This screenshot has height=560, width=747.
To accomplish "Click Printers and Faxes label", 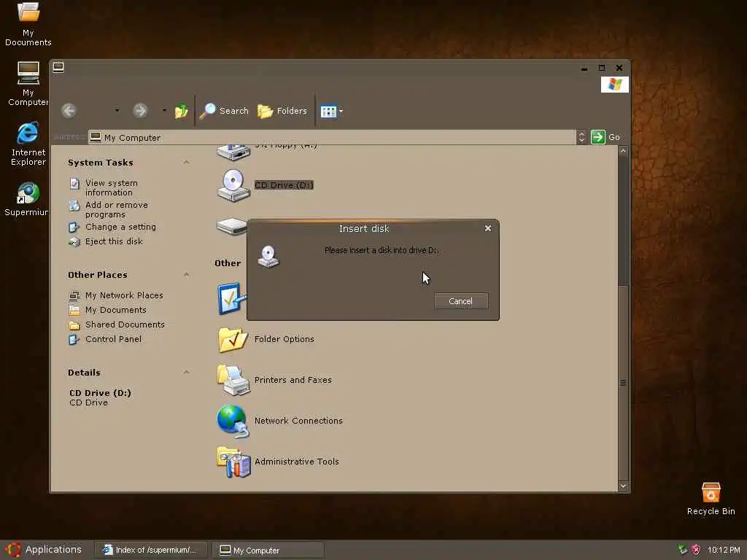I will [x=293, y=380].
